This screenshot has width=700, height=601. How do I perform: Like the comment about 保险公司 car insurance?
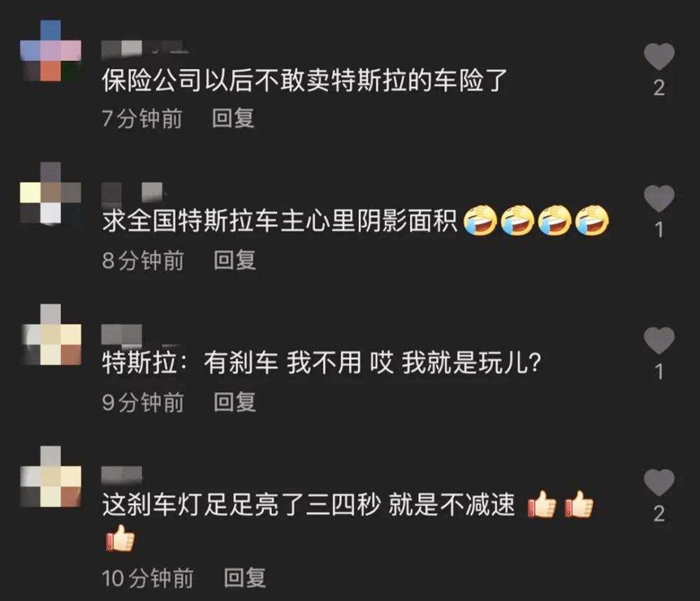coord(659,56)
